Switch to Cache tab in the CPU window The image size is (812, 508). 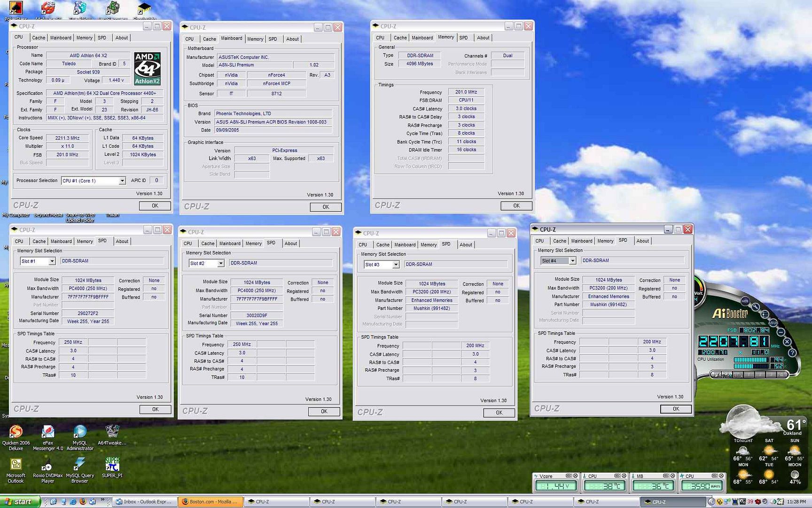click(39, 38)
